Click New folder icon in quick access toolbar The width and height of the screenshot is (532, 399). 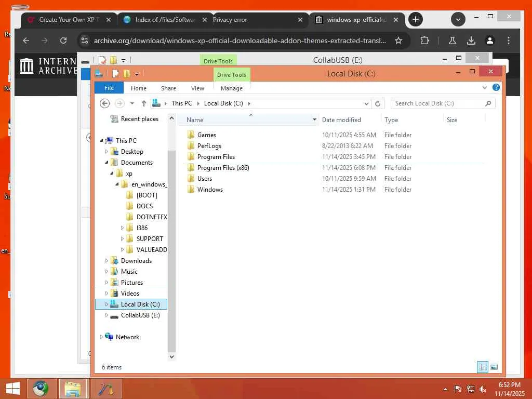click(x=127, y=73)
